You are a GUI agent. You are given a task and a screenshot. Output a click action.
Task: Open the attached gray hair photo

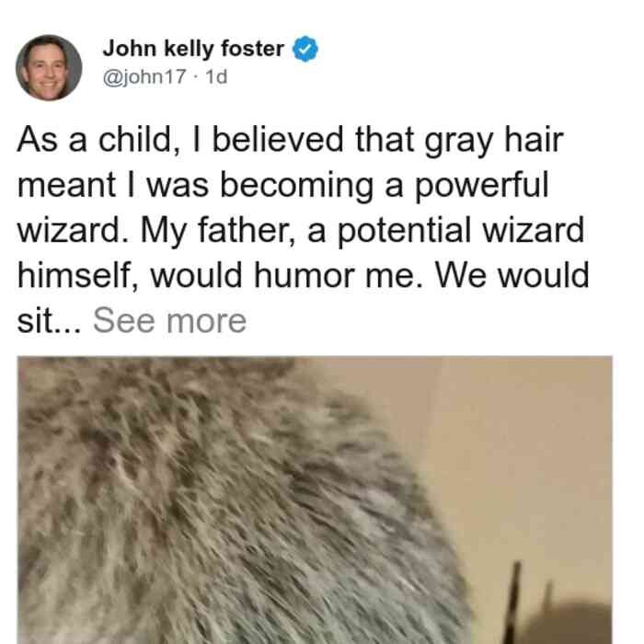click(315, 500)
